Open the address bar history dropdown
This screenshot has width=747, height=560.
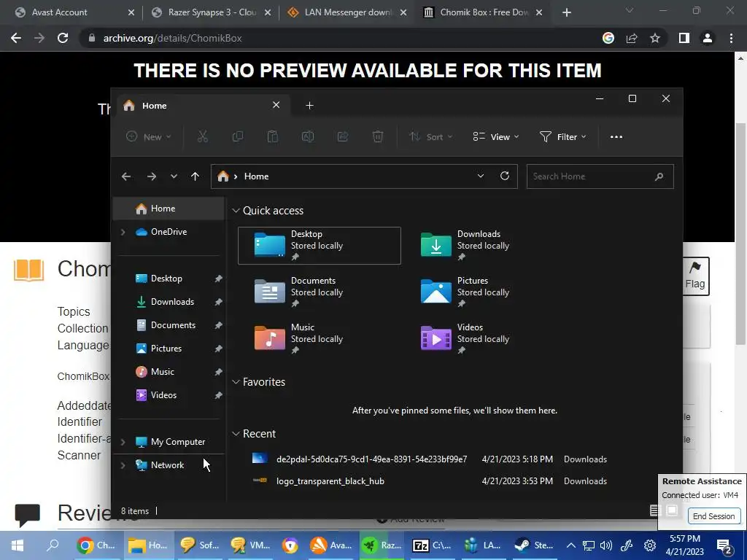point(481,176)
